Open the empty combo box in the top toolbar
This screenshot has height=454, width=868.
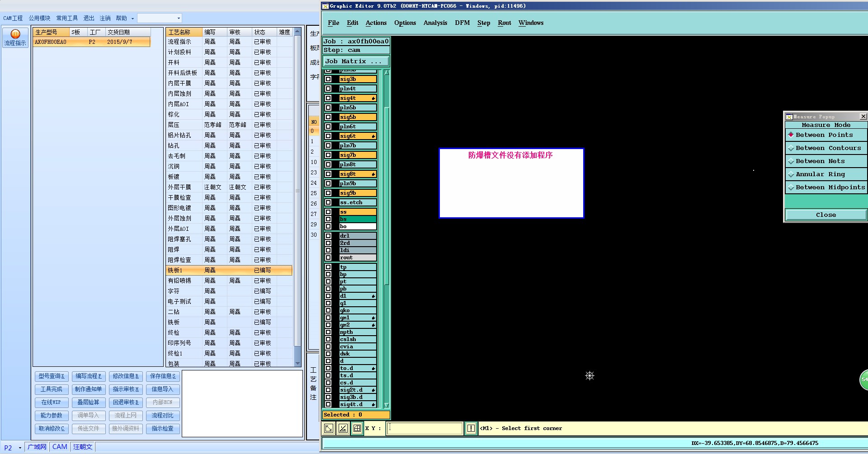tap(159, 18)
